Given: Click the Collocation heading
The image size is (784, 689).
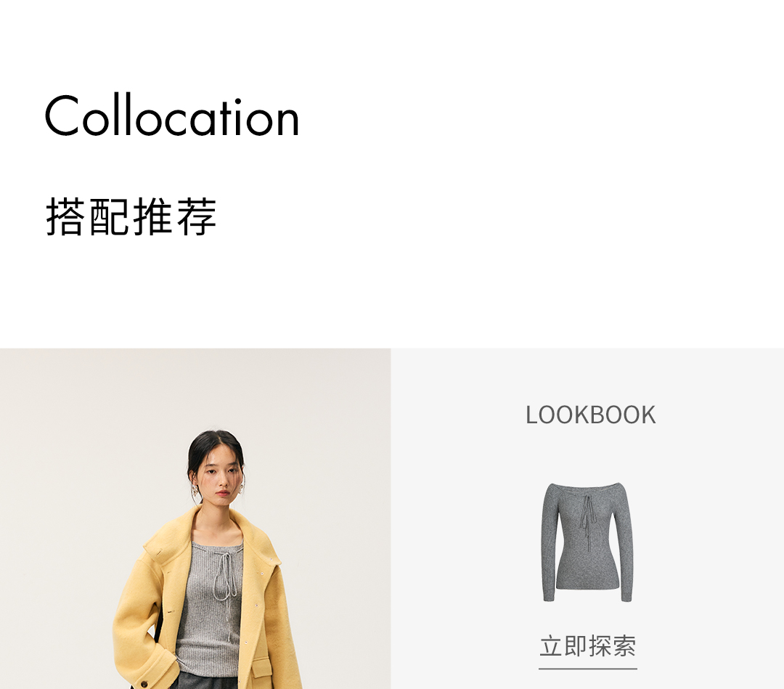Looking at the screenshot, I should coord(172,115).
